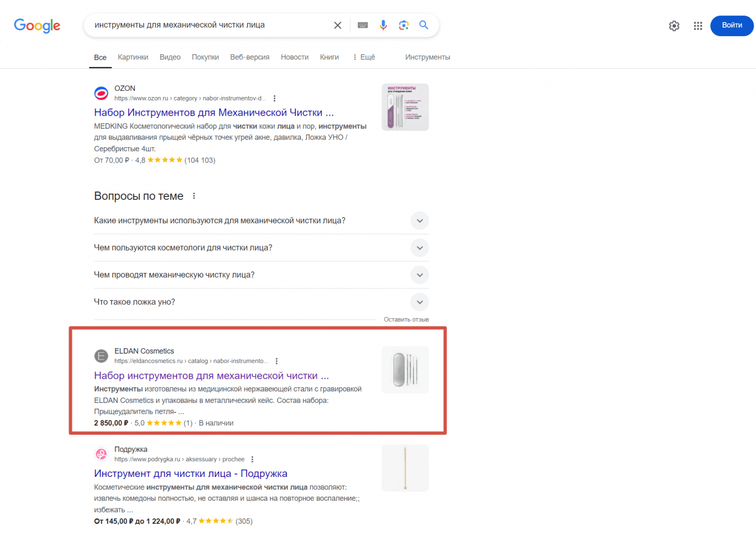Open more options for OZON result

pyautogui.click(x=274, y=99)
